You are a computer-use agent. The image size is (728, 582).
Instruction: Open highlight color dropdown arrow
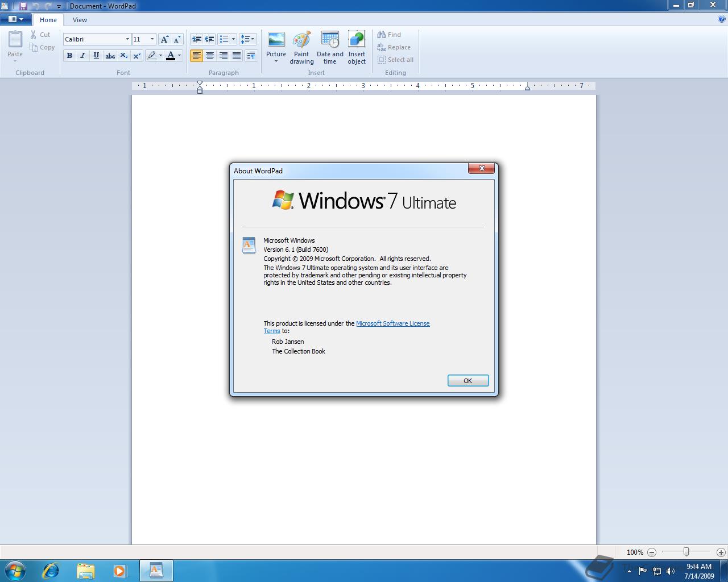point(160,55)
